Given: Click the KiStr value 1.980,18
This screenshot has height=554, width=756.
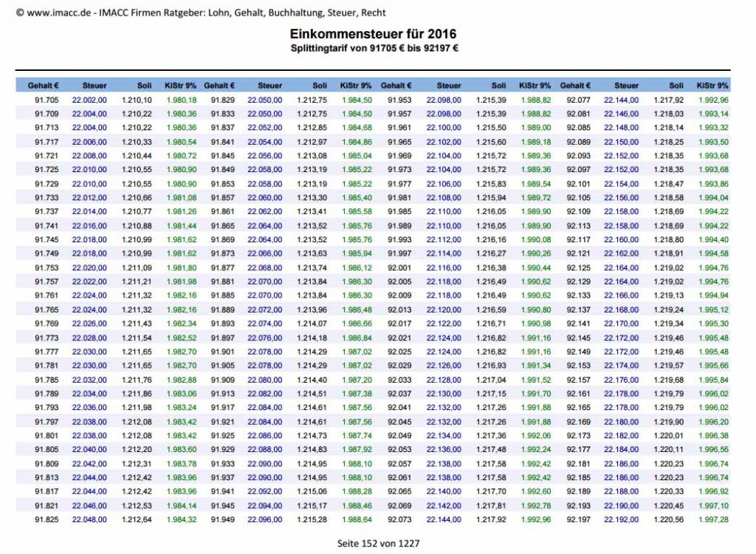Looking at the screenshot, I should [181, 100].
